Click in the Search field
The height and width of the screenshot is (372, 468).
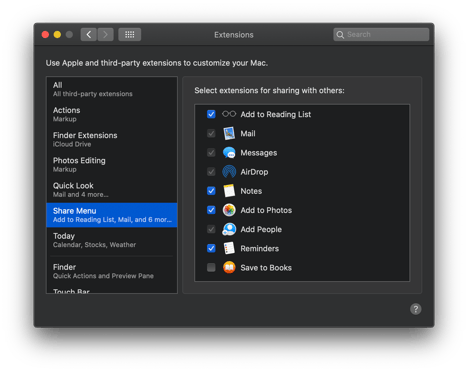tap(381, 34)
